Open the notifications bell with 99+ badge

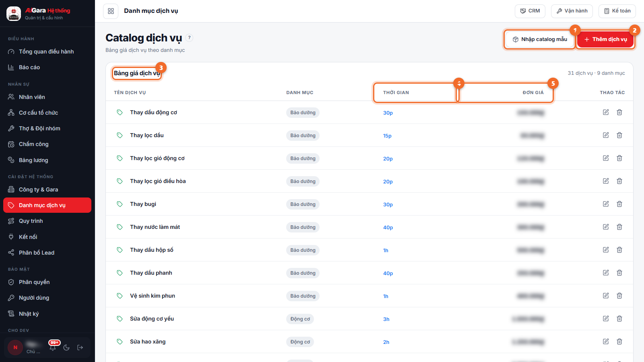(x=53, y=347)
